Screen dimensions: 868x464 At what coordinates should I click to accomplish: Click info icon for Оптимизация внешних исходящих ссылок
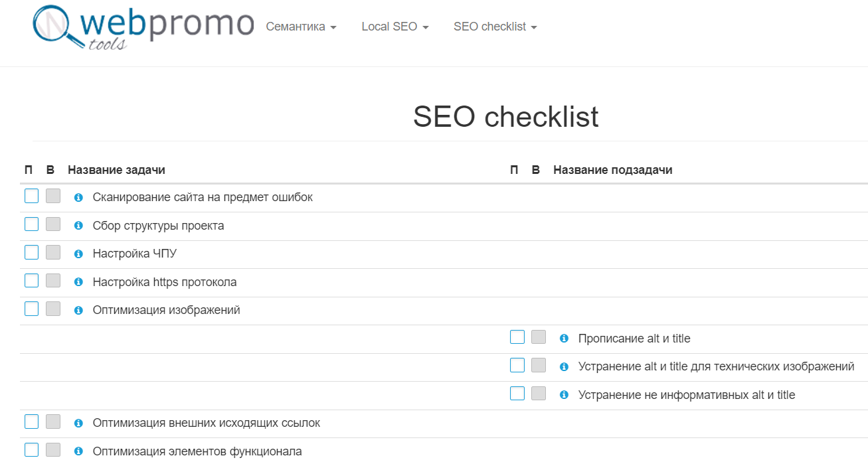click(78, 424)
